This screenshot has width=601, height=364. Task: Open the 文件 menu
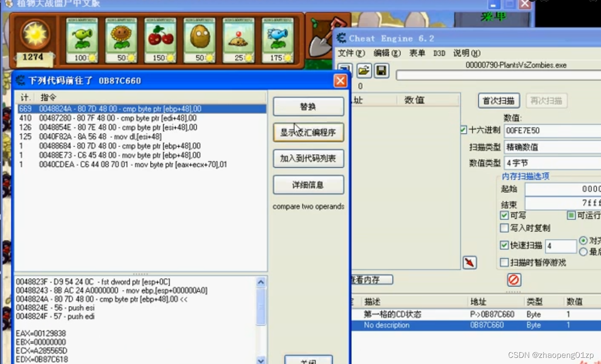[351, 53]
